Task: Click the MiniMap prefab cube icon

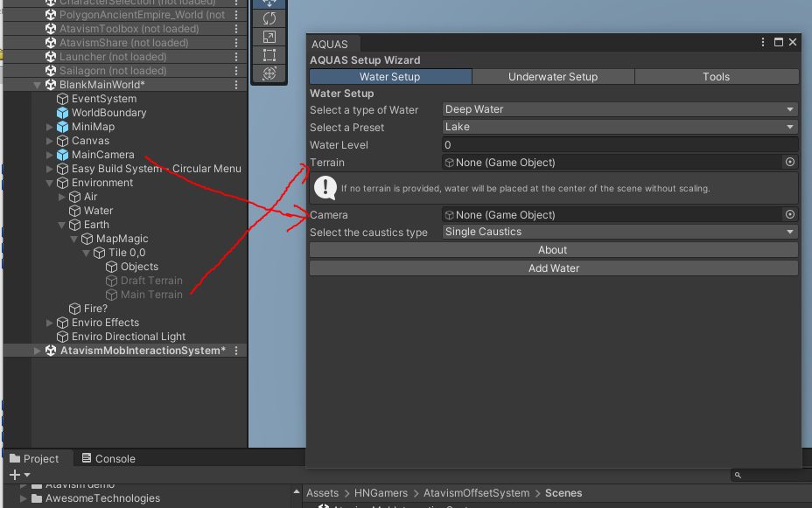Action: [x=63, y=126]
